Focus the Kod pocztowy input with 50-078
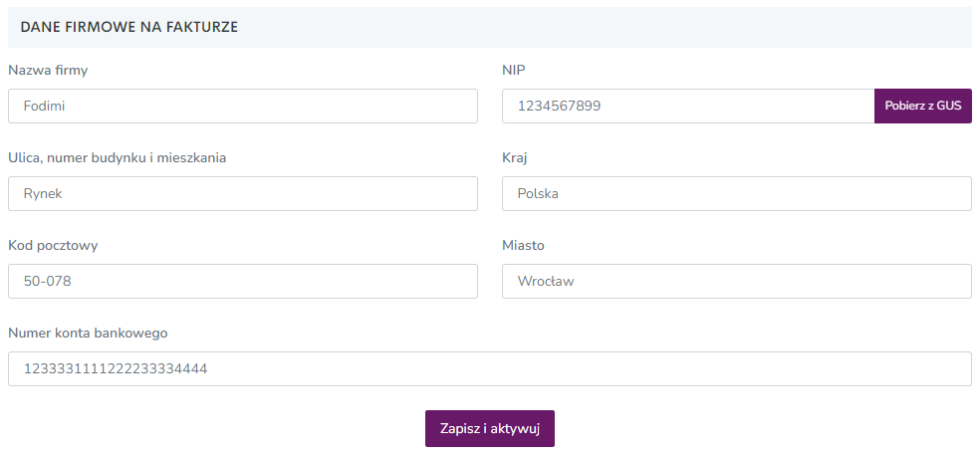The image size is (980, 454). [243, 281]
